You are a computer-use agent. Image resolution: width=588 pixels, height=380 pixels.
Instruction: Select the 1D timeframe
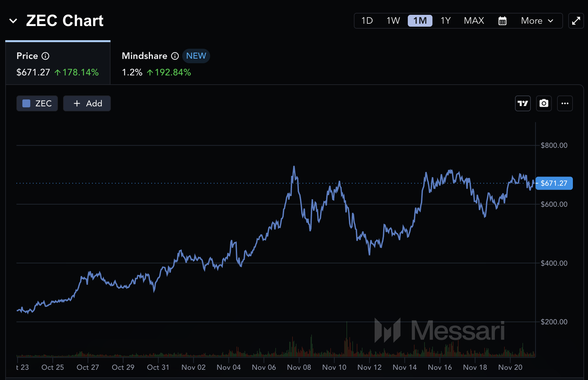point(367,20)
